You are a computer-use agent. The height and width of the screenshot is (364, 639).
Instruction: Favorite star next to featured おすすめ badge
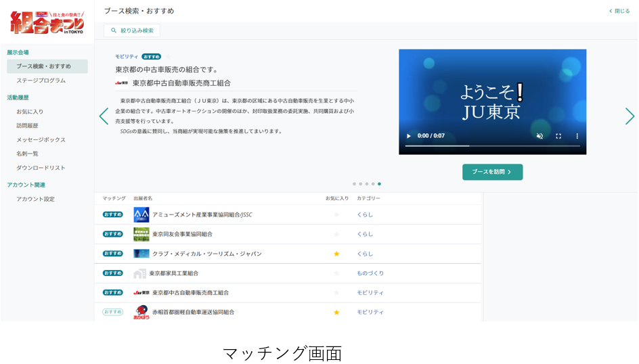[168, 57]
